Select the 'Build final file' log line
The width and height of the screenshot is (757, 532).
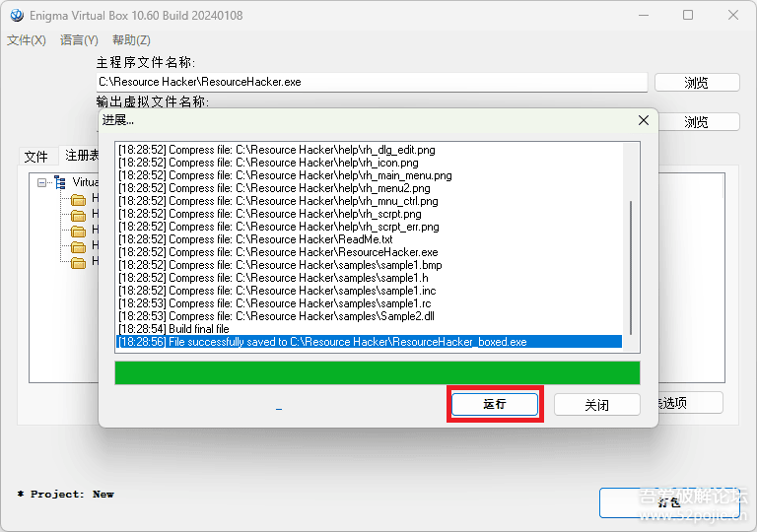370,329
